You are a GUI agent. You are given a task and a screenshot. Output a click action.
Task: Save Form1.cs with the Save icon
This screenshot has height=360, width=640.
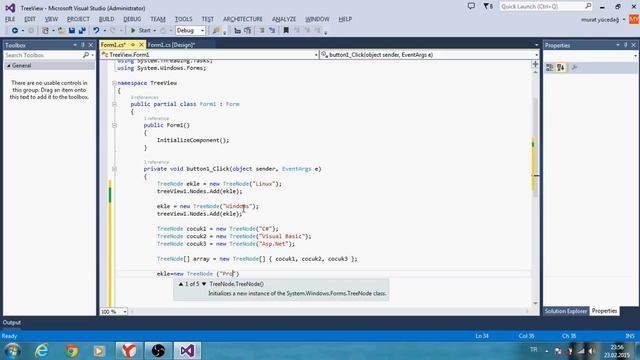pyautogui.click(x=72, y=31)
